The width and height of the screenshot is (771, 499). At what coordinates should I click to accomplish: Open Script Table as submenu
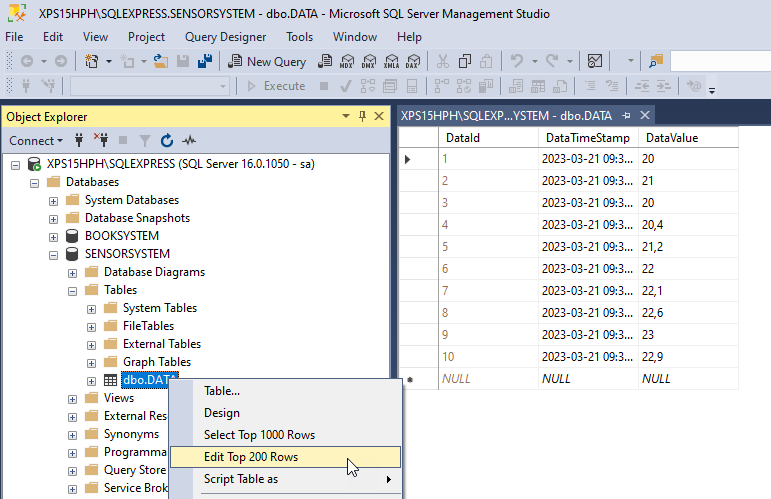pos(285,479)
